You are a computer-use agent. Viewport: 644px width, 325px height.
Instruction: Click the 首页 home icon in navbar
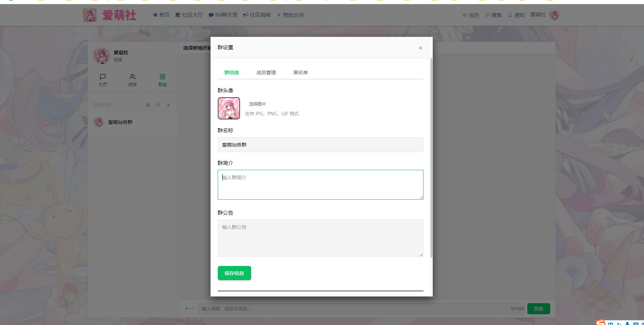155,15
